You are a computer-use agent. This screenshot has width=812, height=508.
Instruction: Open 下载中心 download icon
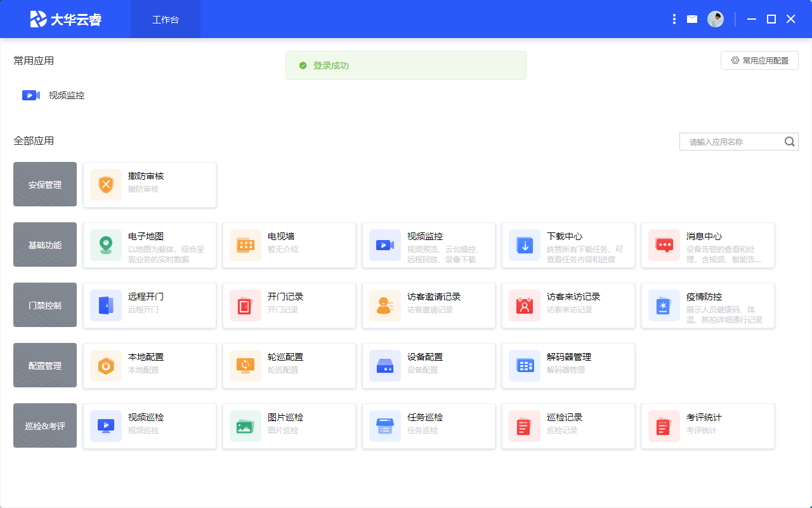click(525, 245)
